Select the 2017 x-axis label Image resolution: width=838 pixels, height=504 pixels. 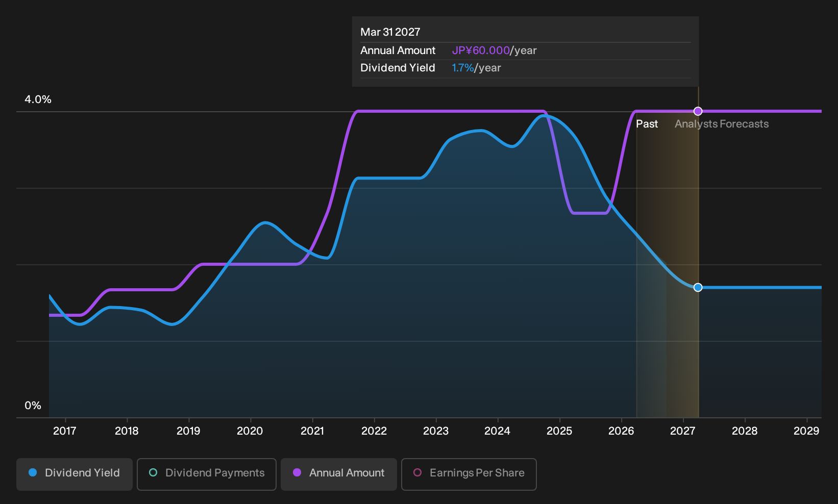(65, 431)
